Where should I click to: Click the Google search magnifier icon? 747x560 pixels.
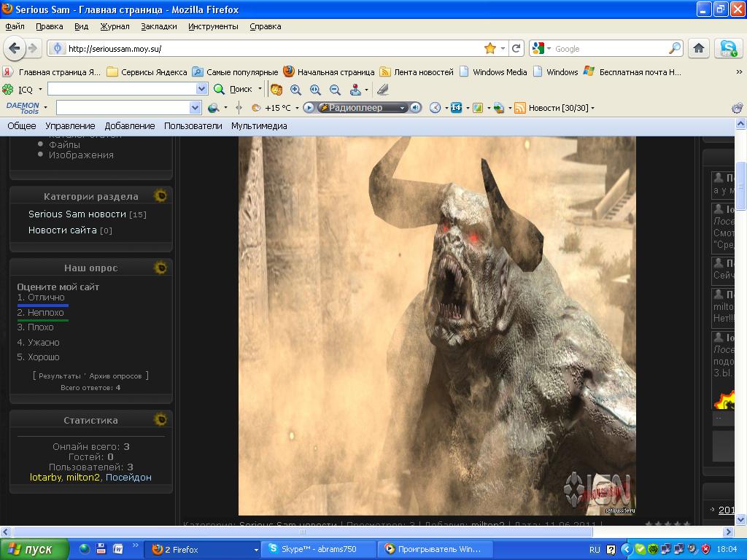675,48
